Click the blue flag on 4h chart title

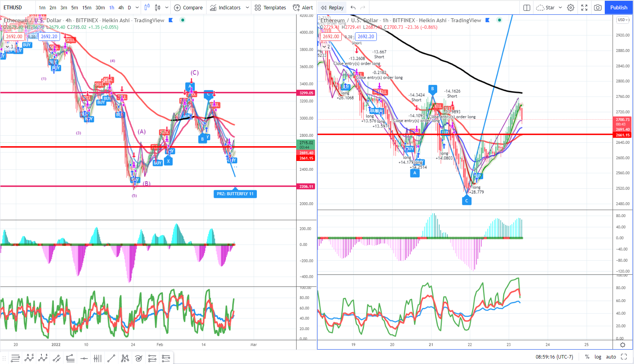[171, 20]
